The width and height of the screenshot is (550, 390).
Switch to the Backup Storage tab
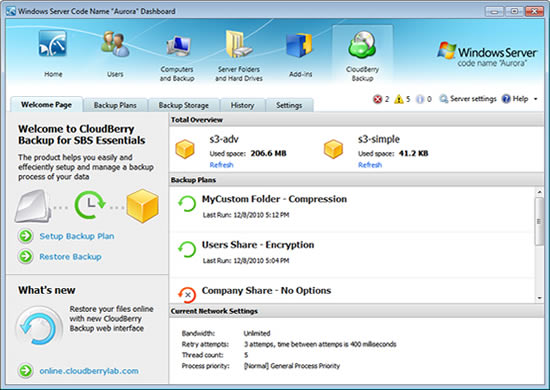point(183,105)
